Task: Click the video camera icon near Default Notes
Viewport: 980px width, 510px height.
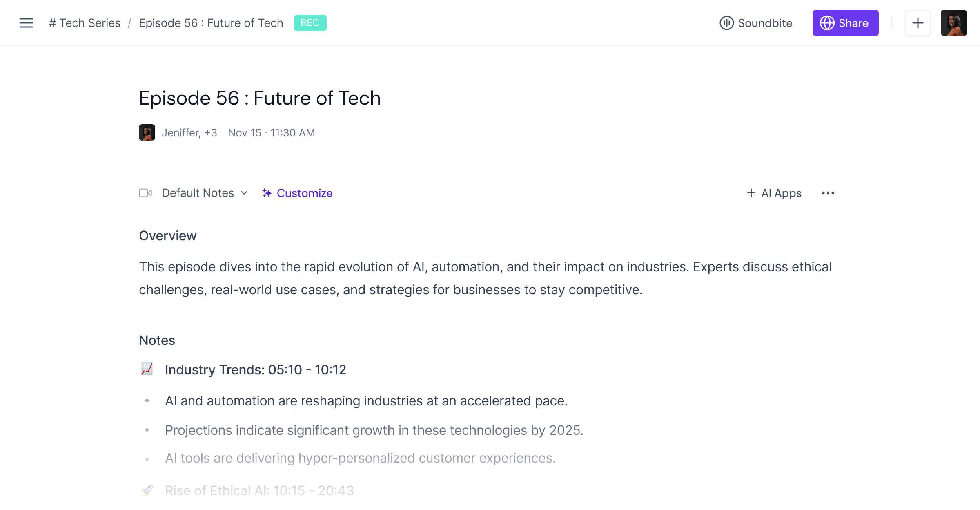Action: click(x=145, y=193)
